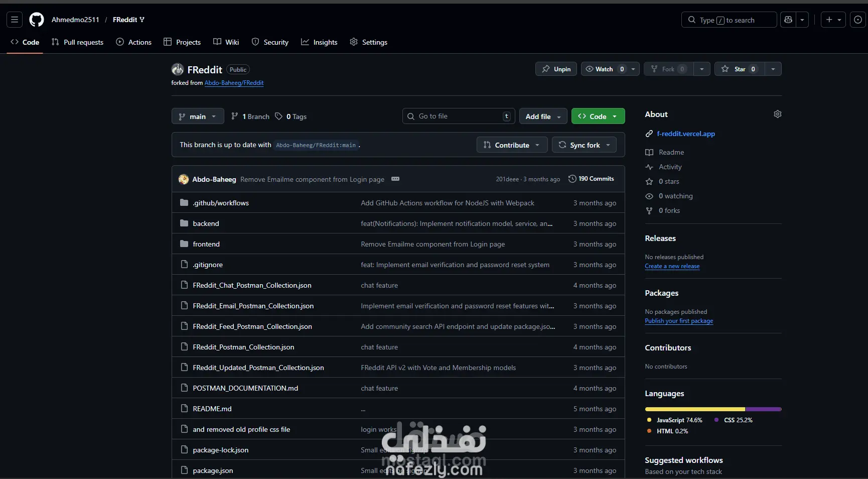Open the Activity link in About
Image resolution: width=868 pixels, height=479 pixels.
pos(670,167)
